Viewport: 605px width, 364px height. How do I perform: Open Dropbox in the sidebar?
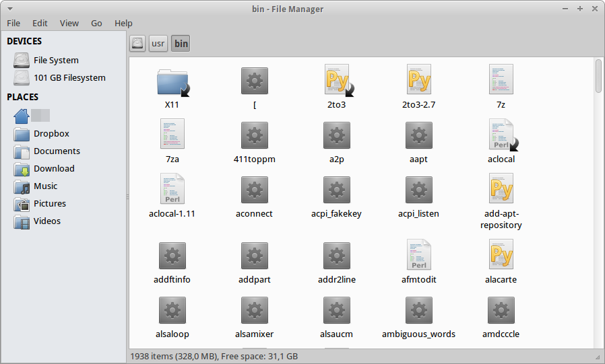coord(51,134)
